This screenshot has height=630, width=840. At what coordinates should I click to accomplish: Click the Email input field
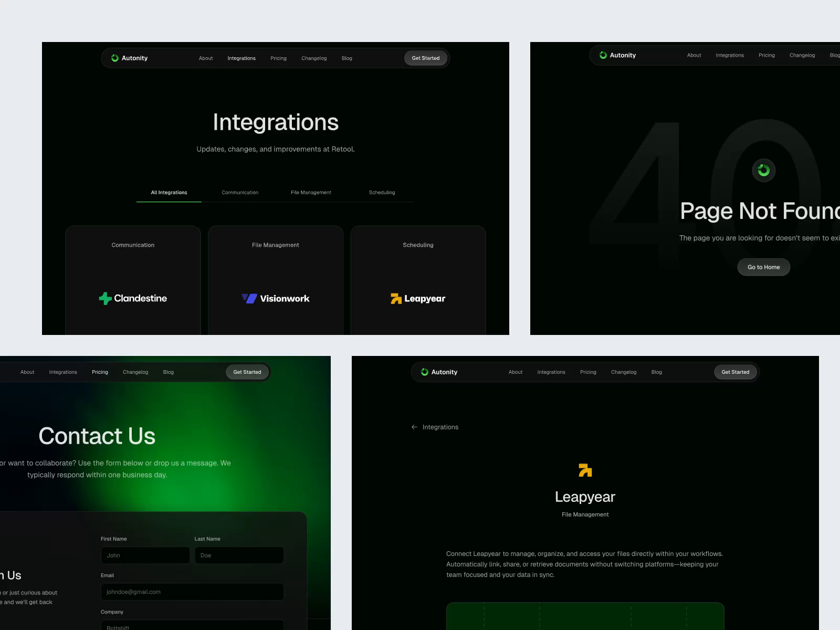(x=192, y=592)
